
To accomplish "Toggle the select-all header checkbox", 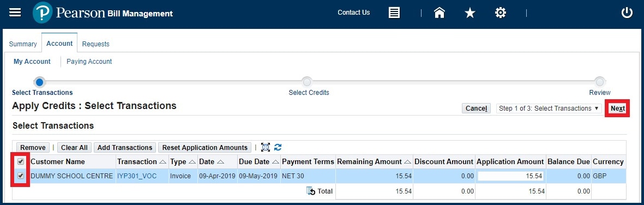I will pos(21,161).
